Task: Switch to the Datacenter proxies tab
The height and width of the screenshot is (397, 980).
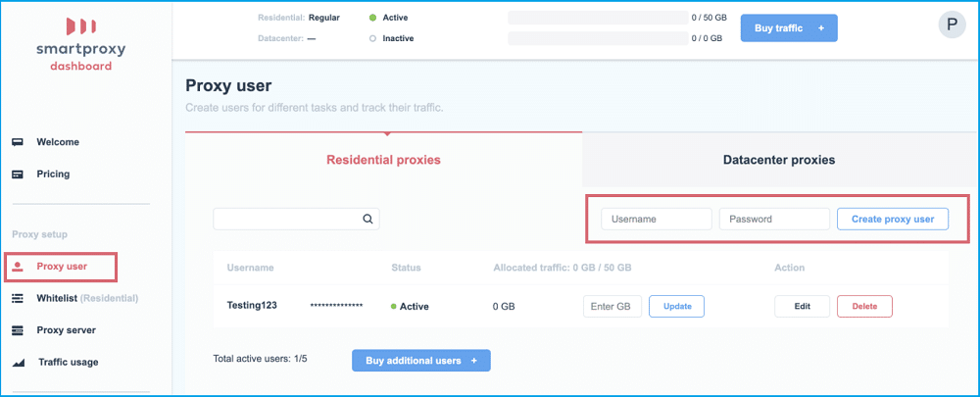Action: tap(779, 160)
